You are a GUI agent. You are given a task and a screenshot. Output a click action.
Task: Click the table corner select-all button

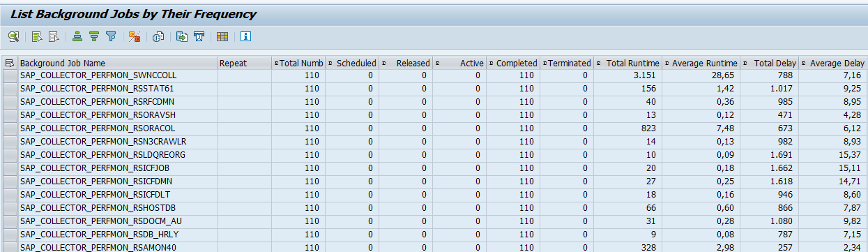point(10,63)
